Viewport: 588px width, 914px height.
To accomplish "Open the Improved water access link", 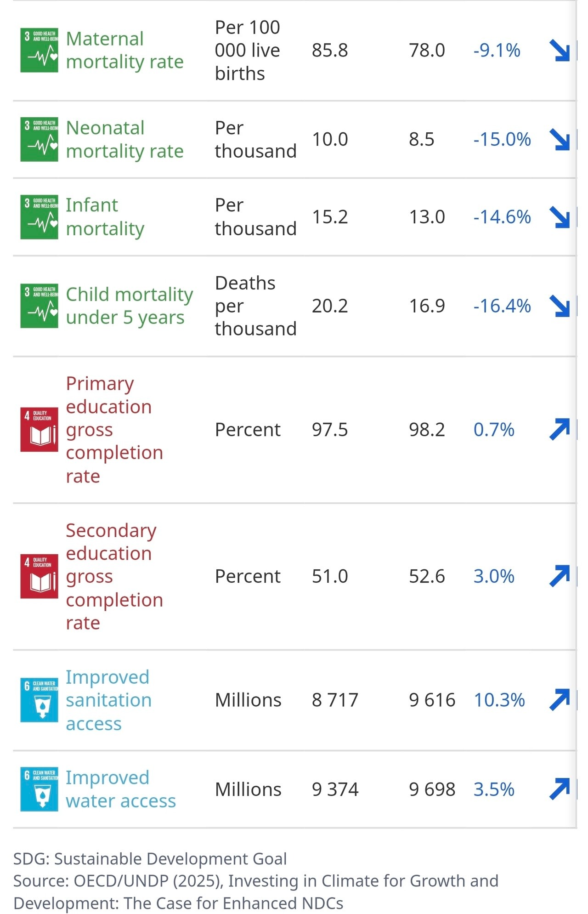I will 120,789.
